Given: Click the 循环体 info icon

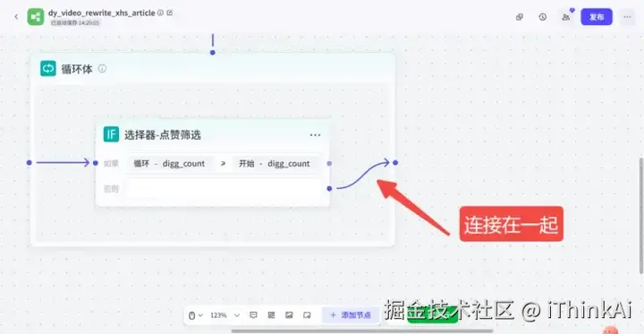Looking at the screenshot, I should [102, 69].
